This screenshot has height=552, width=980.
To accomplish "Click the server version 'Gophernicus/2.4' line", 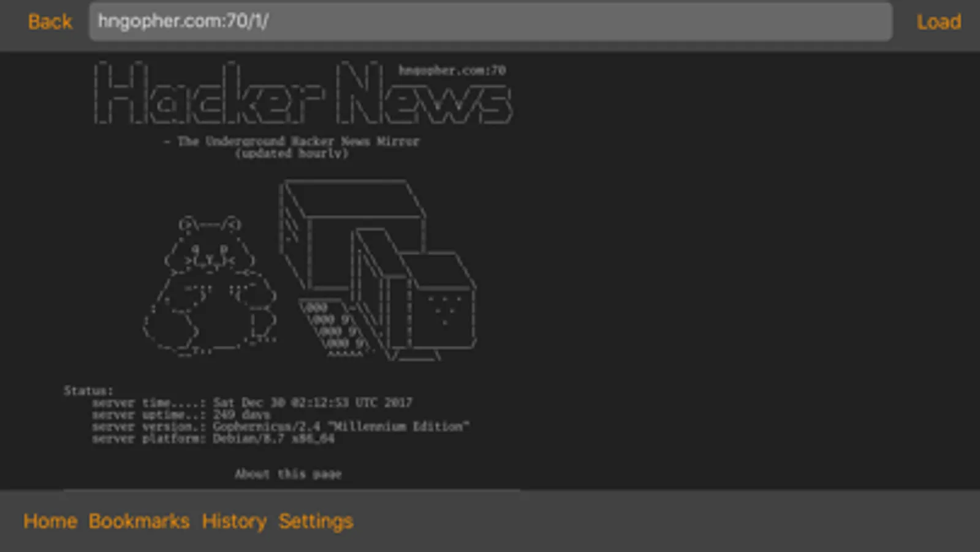I will [281, 427].
